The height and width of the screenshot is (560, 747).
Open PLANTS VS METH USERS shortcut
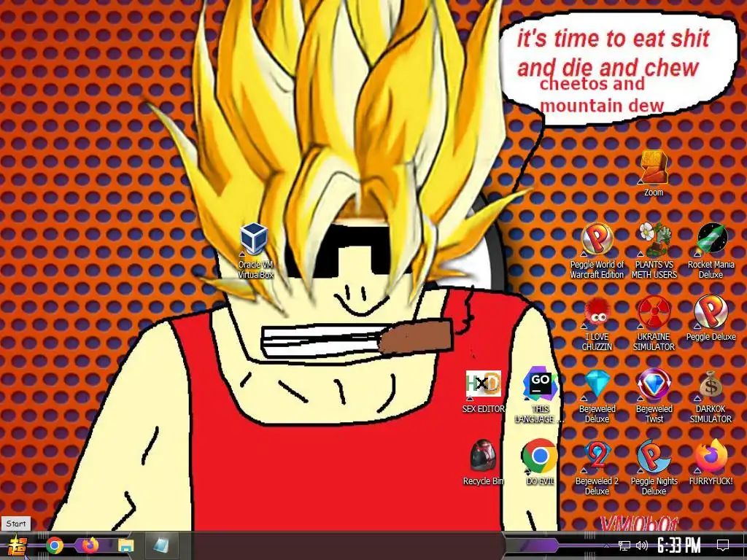[654, 251]
